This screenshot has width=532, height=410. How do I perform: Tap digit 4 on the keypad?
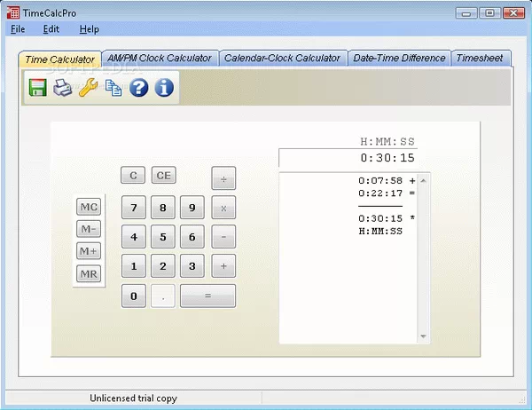click(x=134, y=236)
